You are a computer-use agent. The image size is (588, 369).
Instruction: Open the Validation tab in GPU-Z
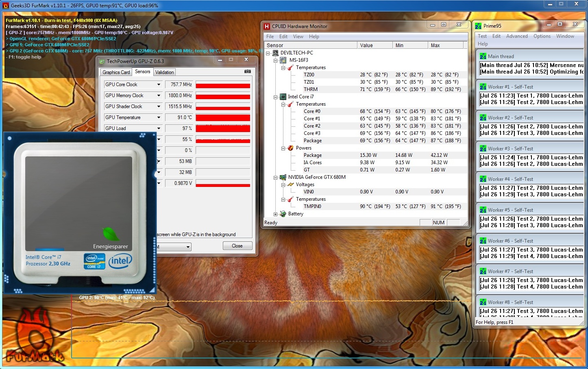click(165, 72)
